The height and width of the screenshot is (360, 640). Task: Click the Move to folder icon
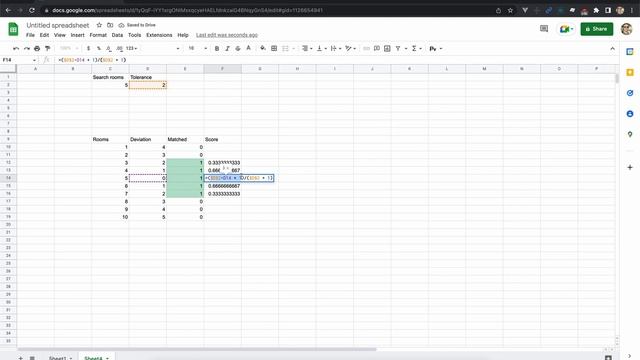coord(110,25)
